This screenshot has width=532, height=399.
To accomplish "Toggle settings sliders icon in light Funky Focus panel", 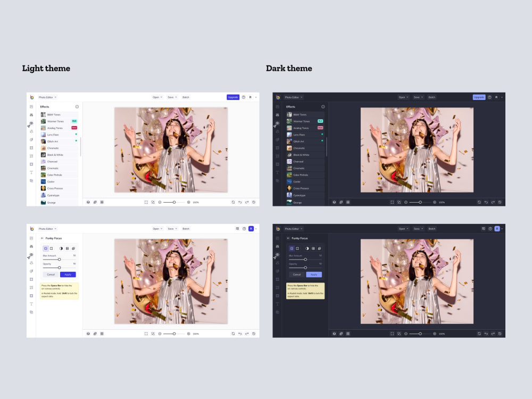I will pyautogui.click(x=67, y=248).
